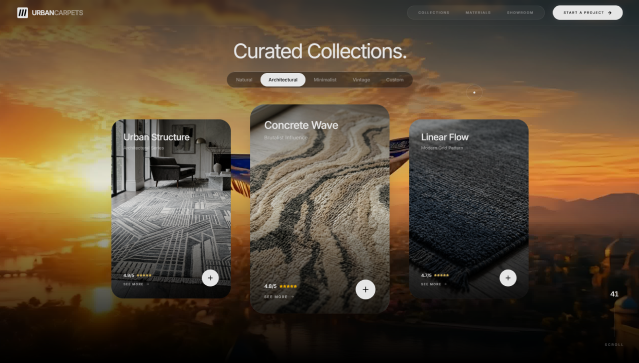This screenshot has width=639, height=363.
Task: Open the Collections nav link
Action: pyautogui.click(x=434, y=13)
